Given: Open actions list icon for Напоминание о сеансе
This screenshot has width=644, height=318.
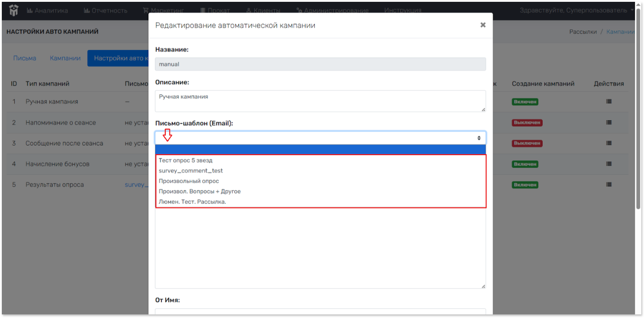Looking at the screenshot, I should (x=609, y=123).
